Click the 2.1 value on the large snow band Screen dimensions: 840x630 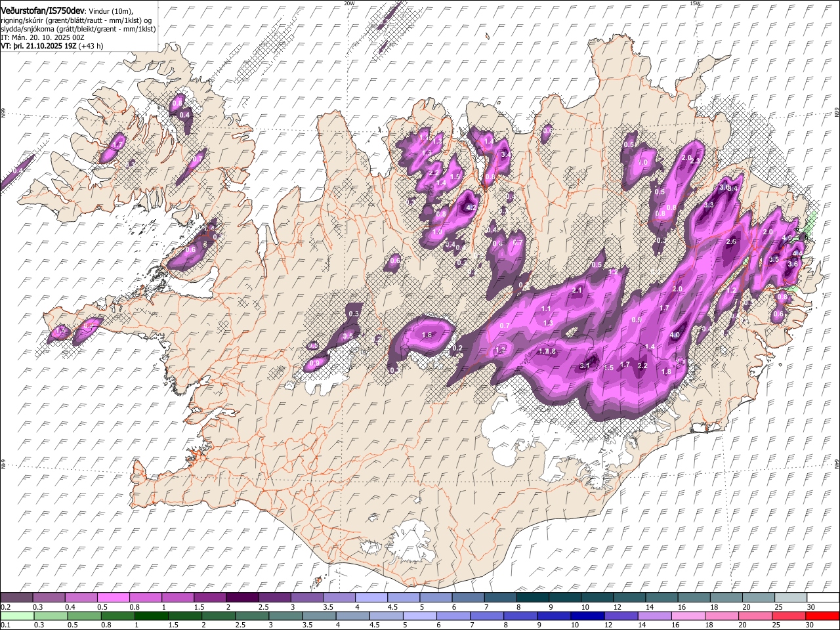click(x=577, y=290)
